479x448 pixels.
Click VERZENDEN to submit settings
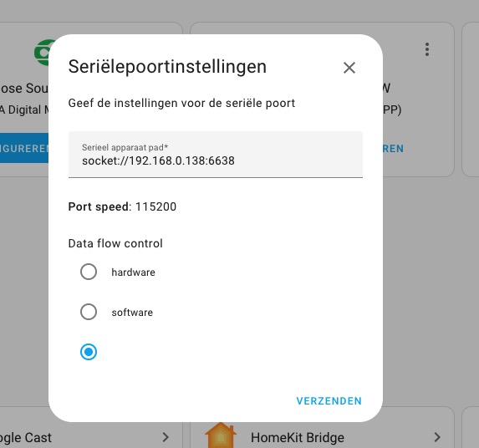(x=329, y=401)
